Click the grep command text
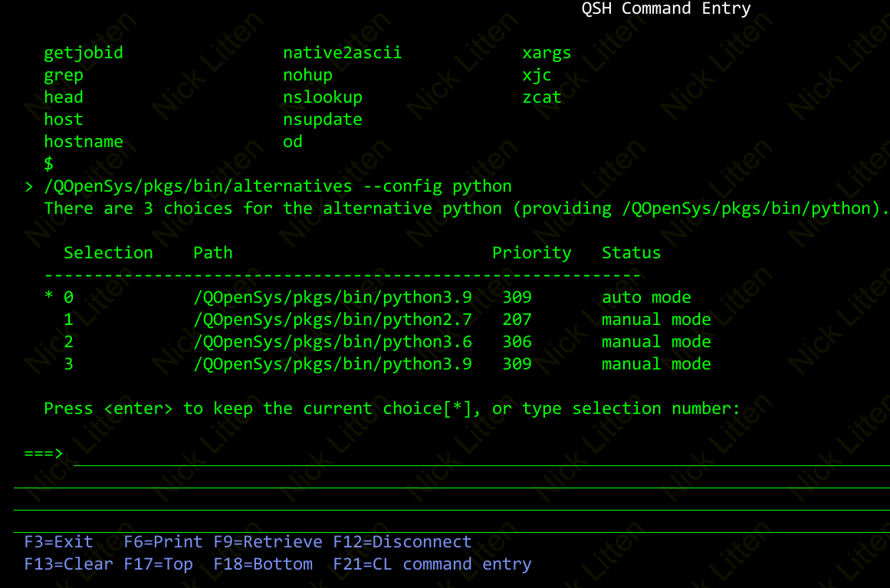This screenshot has width=890, height=588. [64, 75]
